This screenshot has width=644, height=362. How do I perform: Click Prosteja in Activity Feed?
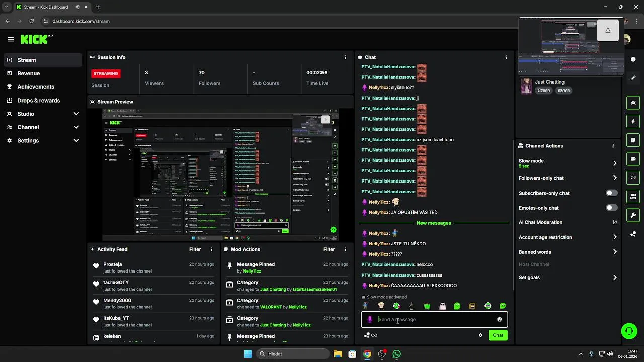tap(113, 264)
